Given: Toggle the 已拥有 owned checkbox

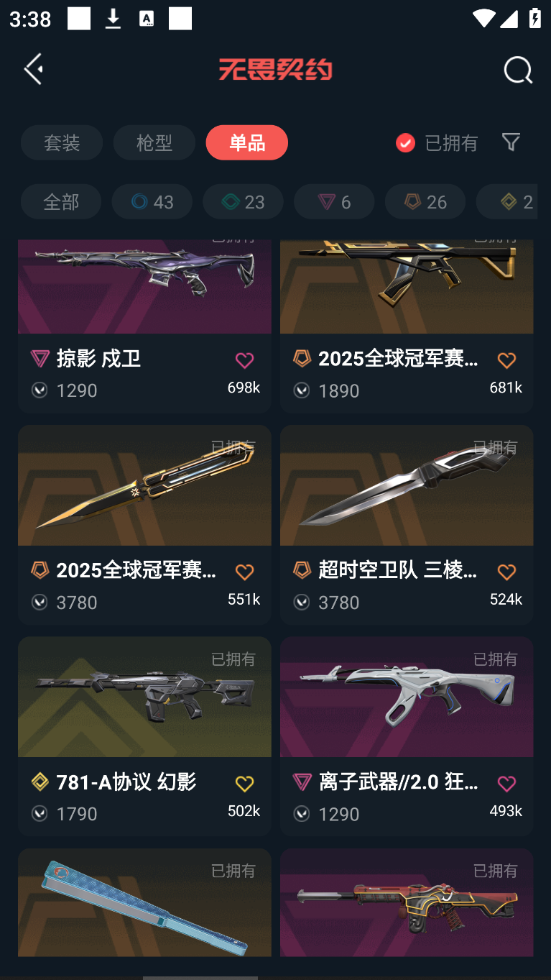Looking at the screenshot, I should (x=405, y=143).
